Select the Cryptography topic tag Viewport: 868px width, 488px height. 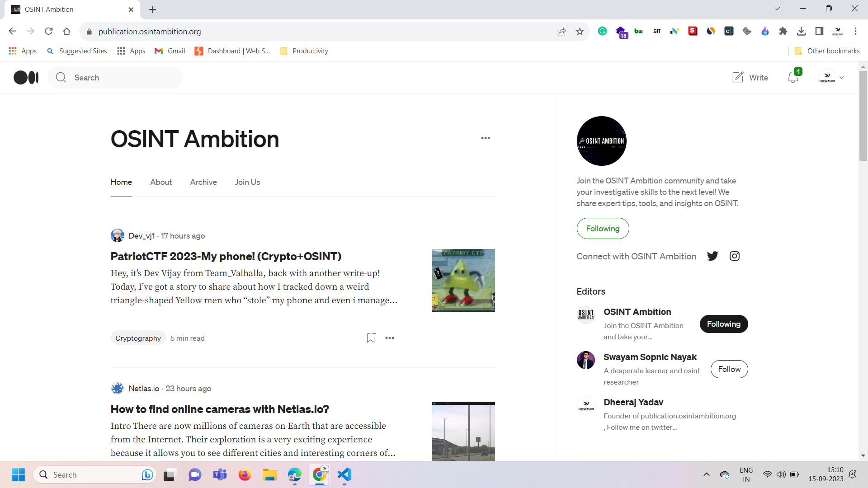138,338
